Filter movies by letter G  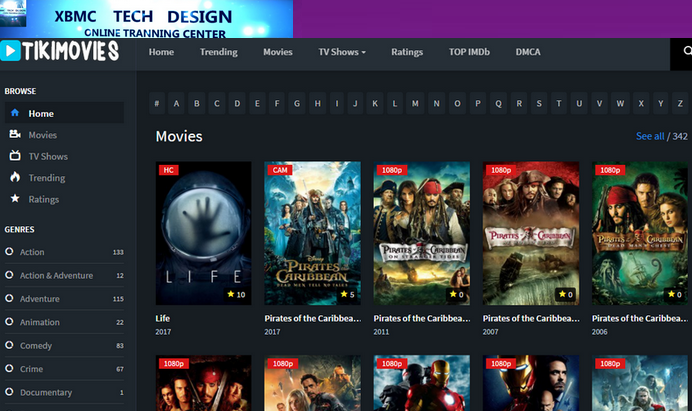click(297, 104)
